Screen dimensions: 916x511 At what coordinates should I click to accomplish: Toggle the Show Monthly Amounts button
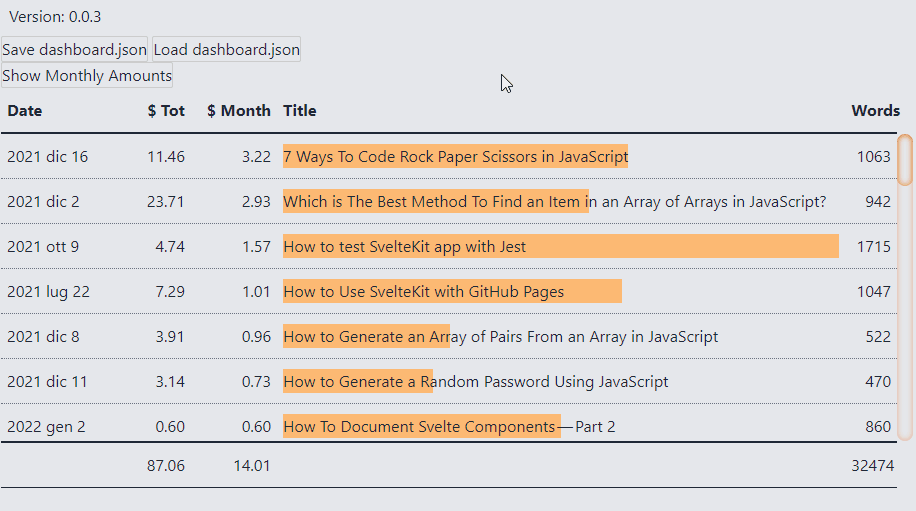click(x=87, y=76)
